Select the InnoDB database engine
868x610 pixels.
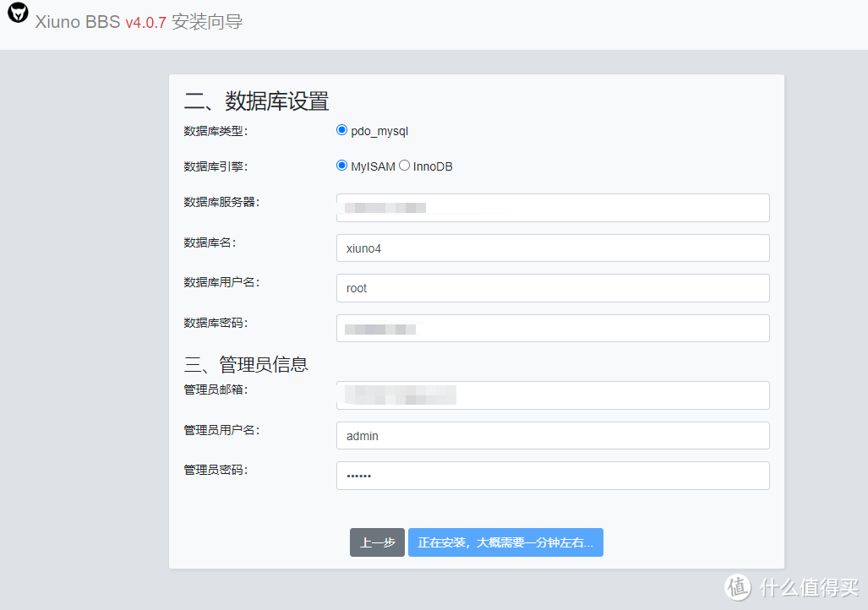tap(404, 165)
